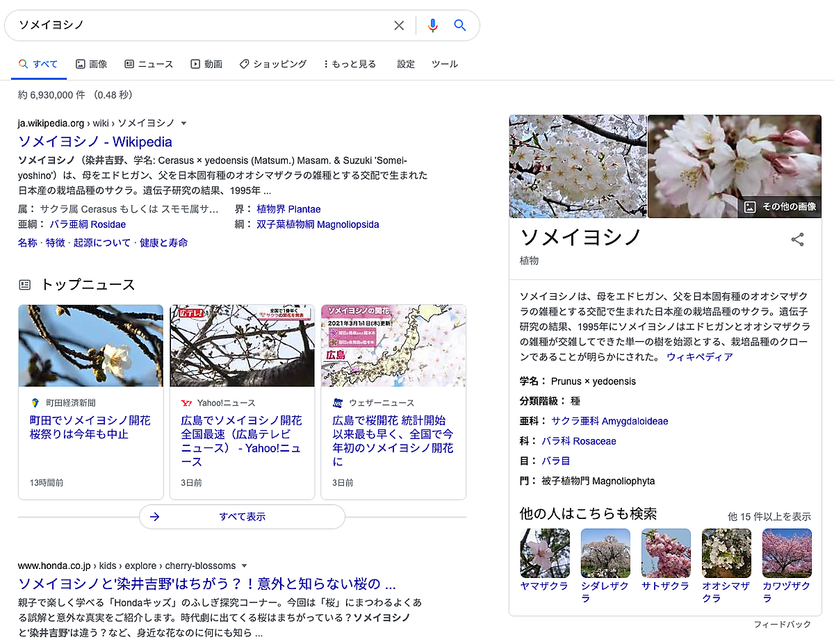This screenshot has height=644, width=834.
Task: Click the share icon in knowledge panel
Action: [797, 240]
